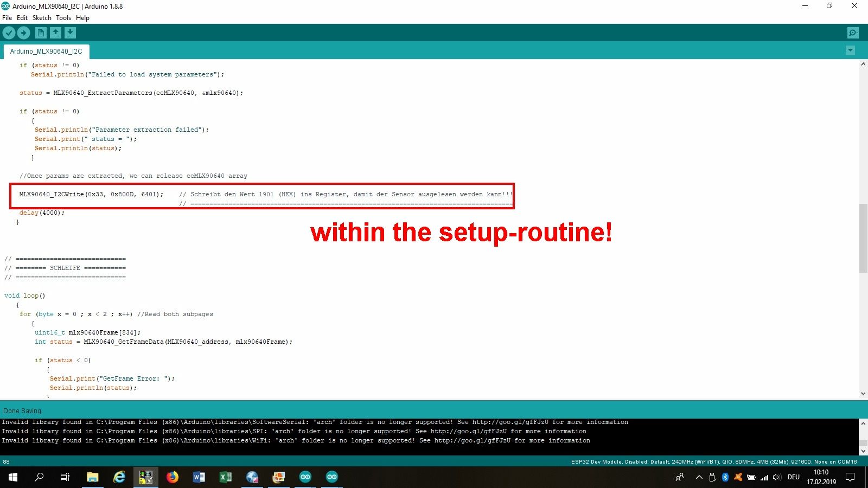Viewport: 868px width, 488px height.
Task: Click the console scroll-down arrow
Action: click(x=863, y=451)
